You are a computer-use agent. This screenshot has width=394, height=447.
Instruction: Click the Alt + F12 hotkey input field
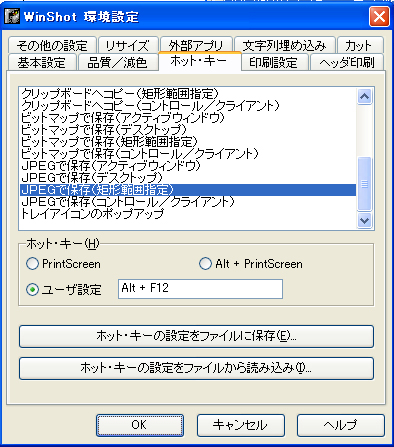[200, 289]
